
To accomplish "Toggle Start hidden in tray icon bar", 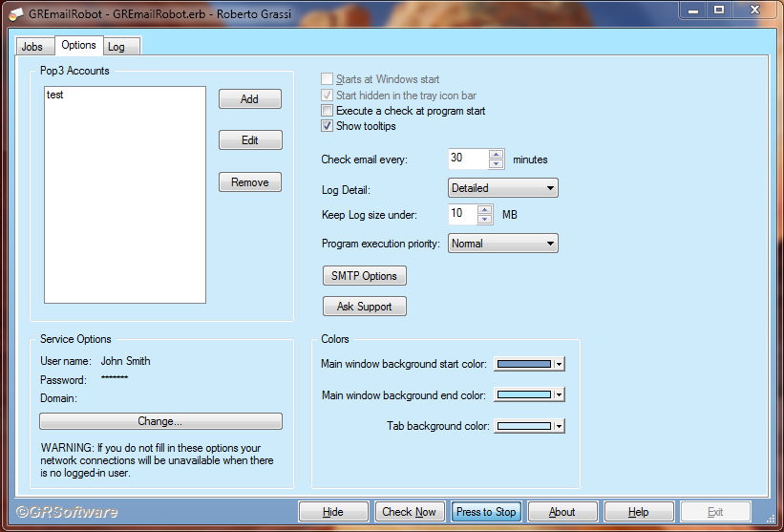I will (x=328, y=96).
